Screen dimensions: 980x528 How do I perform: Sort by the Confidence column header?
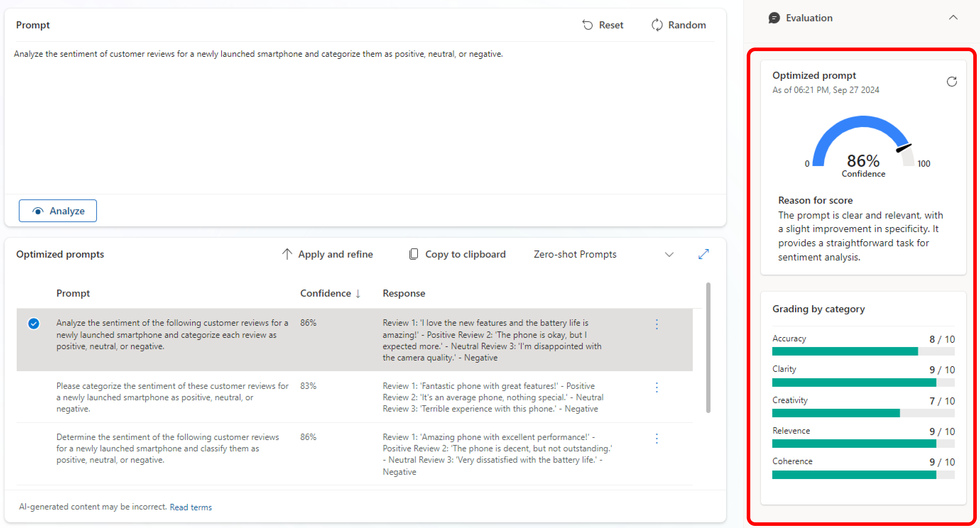coord(330,293)
